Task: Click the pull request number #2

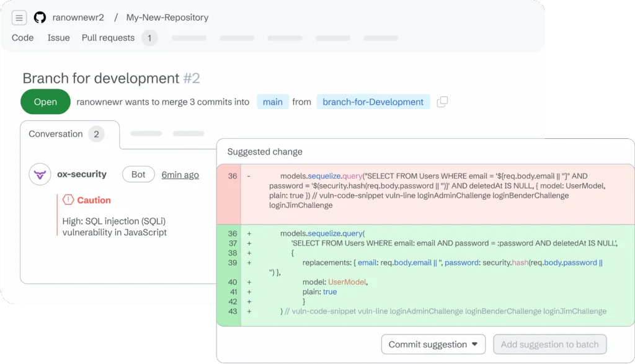Action: pyautogui.click(x=192, y=78)
